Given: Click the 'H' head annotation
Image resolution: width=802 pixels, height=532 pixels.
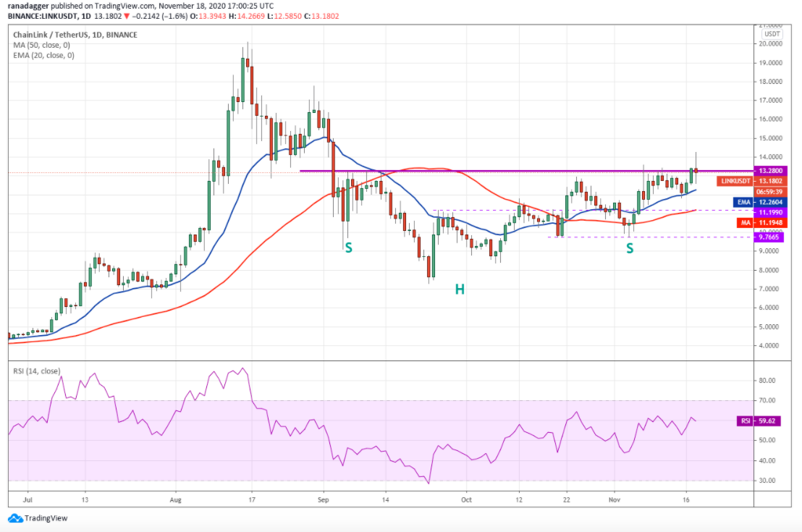Looking at the screenshot, I should click(460, 290).
